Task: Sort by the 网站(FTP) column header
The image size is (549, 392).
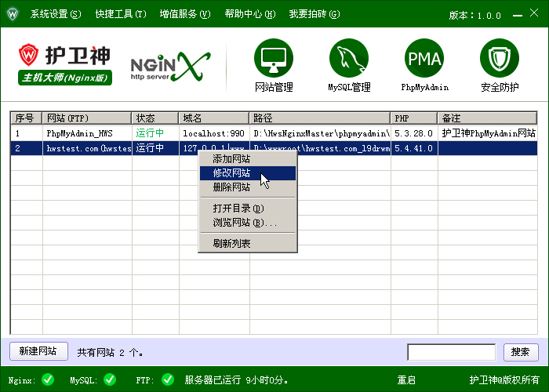Action: click(87, 118)
